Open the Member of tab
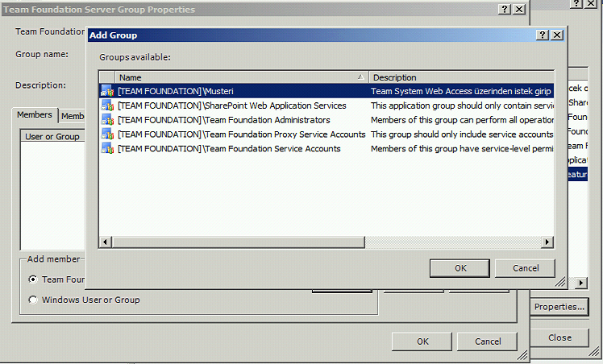Viewport: 603px width, 364px height. coord(73,116)
